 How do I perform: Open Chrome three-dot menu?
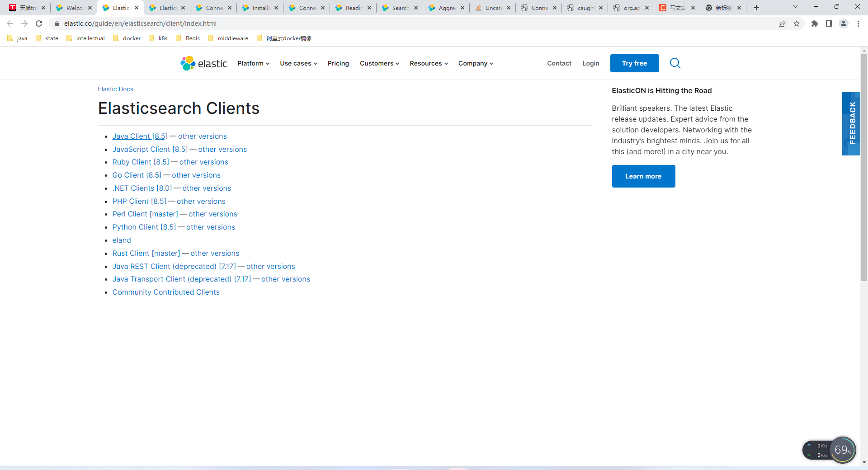tap(858, 23)
